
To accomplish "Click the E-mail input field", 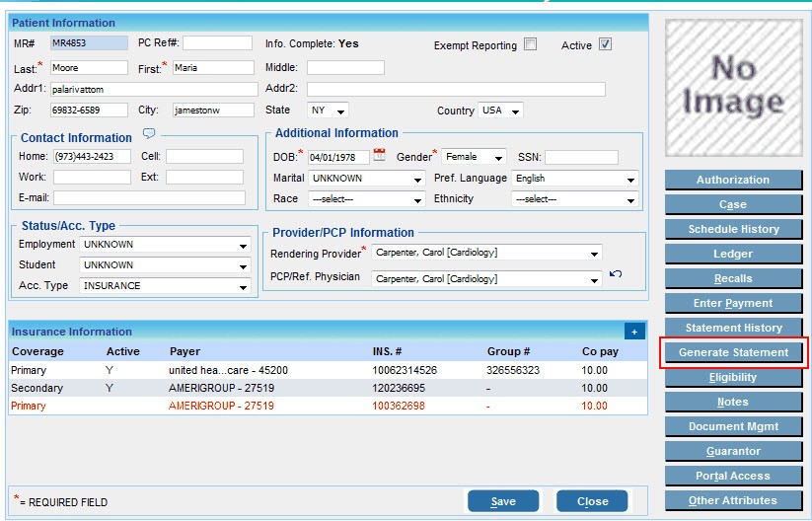I will pyautogui.click(x=148, y=198).
